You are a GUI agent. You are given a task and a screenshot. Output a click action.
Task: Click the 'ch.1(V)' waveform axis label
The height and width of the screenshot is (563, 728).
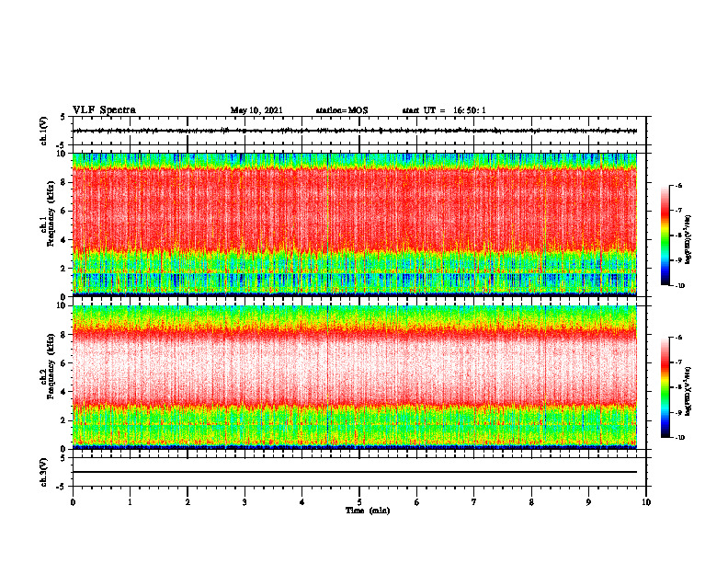tap(44, 131)
